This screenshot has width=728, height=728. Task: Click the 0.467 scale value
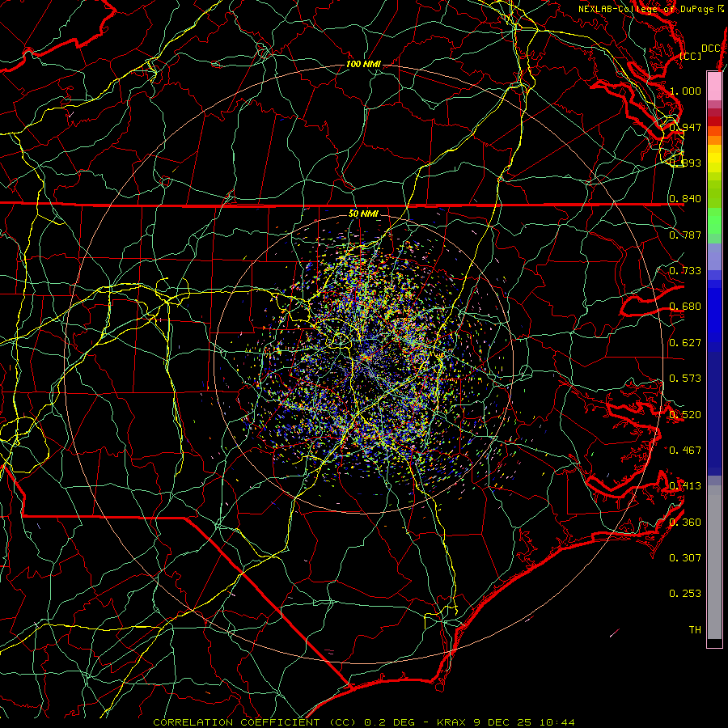(685, 451)
